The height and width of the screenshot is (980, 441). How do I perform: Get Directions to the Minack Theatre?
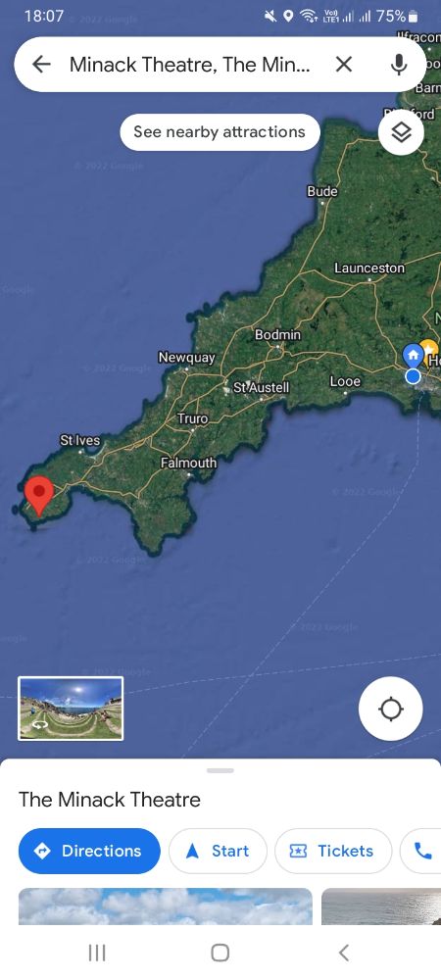(89, 851)
